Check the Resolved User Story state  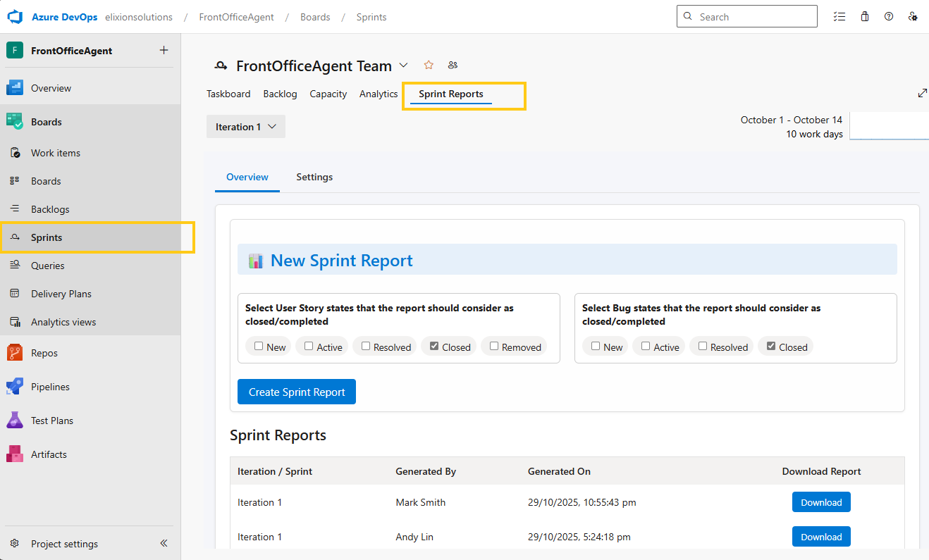pyautogui.click(x=366, y=346)
